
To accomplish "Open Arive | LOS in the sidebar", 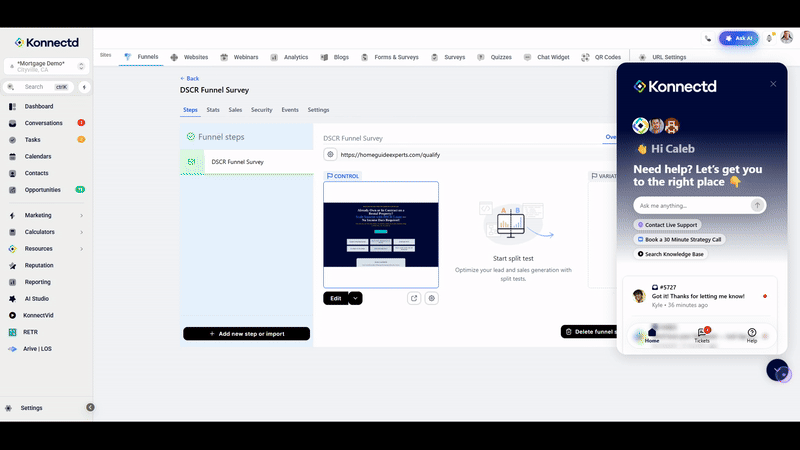I will 37,349.
